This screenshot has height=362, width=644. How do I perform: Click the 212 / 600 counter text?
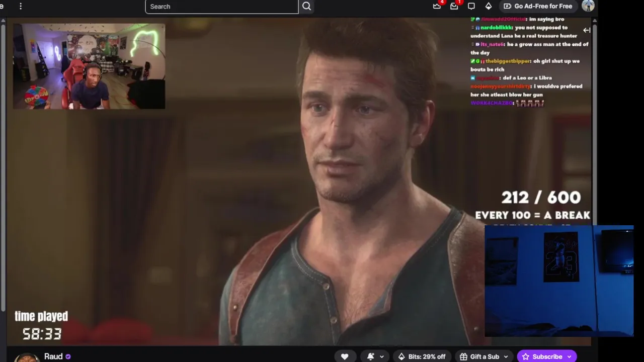point(541,197)
